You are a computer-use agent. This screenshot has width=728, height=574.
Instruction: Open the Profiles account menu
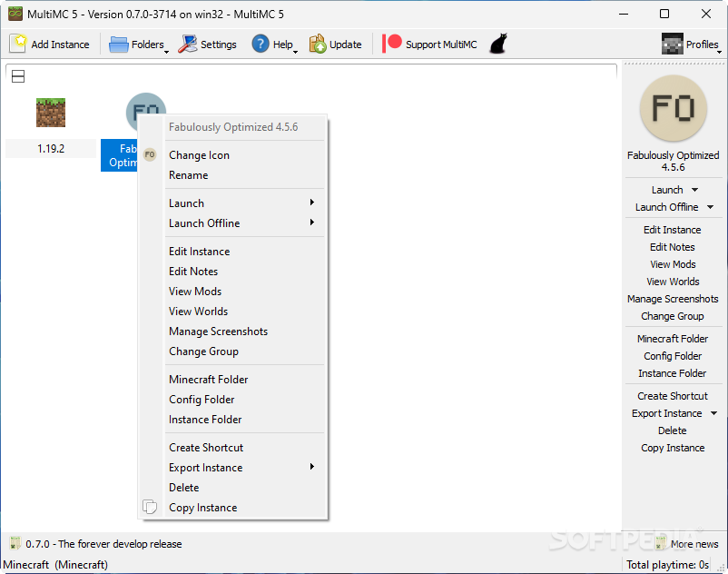coord(692,45)
